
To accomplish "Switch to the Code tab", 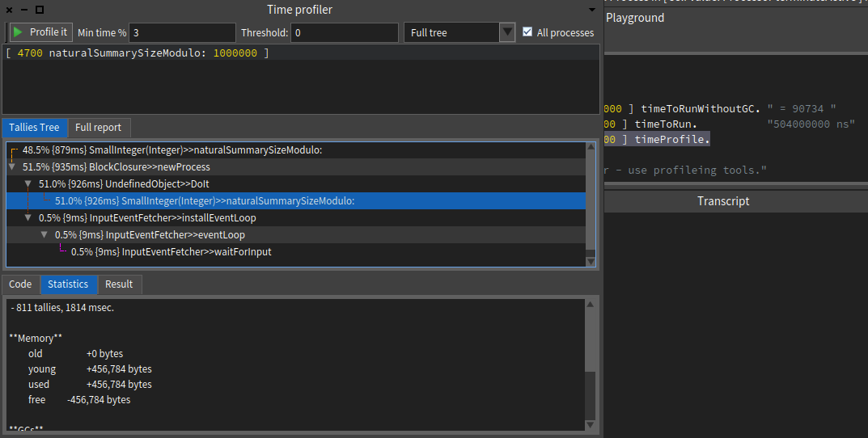I will click(x=20, y=284).
